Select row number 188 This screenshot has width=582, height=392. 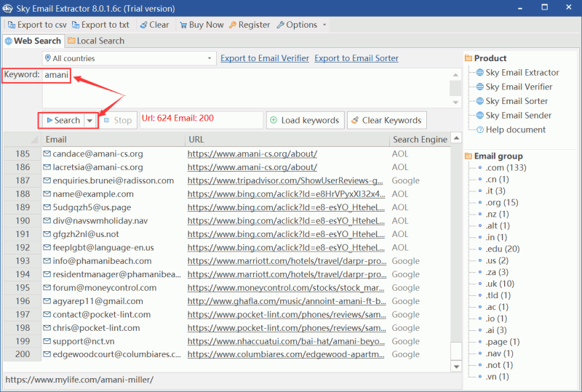pyautogui.click(x=23, y=193)
